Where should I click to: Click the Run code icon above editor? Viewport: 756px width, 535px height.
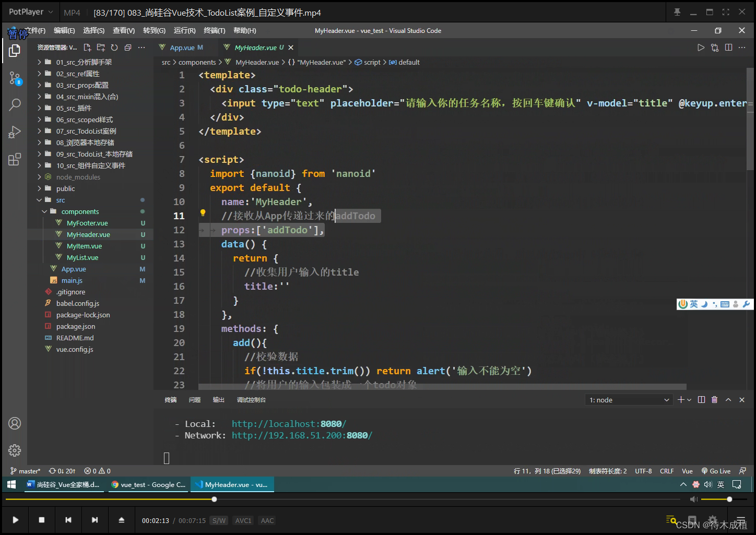point(701,47)
